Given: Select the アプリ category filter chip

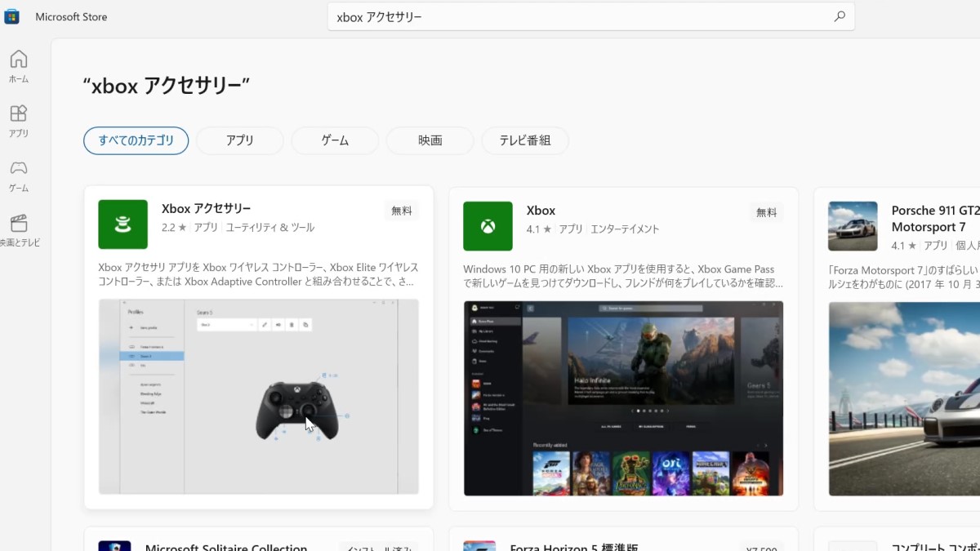Looking at the screenshot, I should point(240,140).
